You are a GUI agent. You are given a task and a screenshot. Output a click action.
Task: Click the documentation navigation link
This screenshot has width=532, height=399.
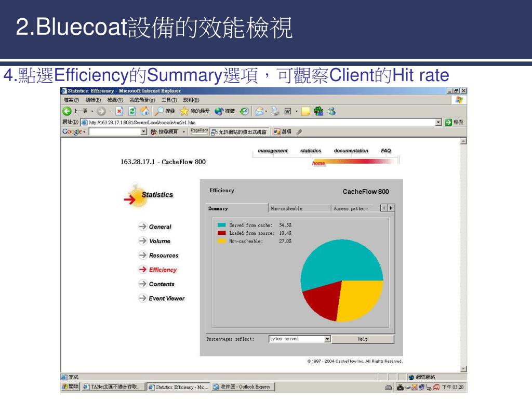point(351,151)
